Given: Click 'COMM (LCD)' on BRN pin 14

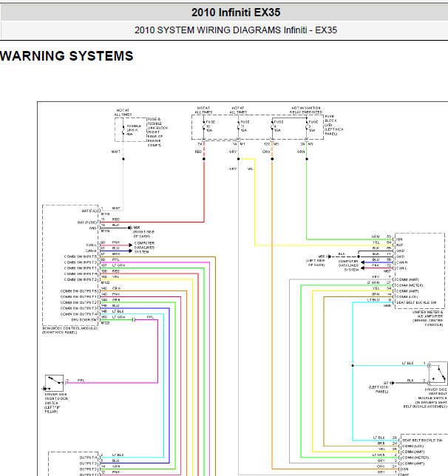Looking at the screenshot, I should (407, 296).
